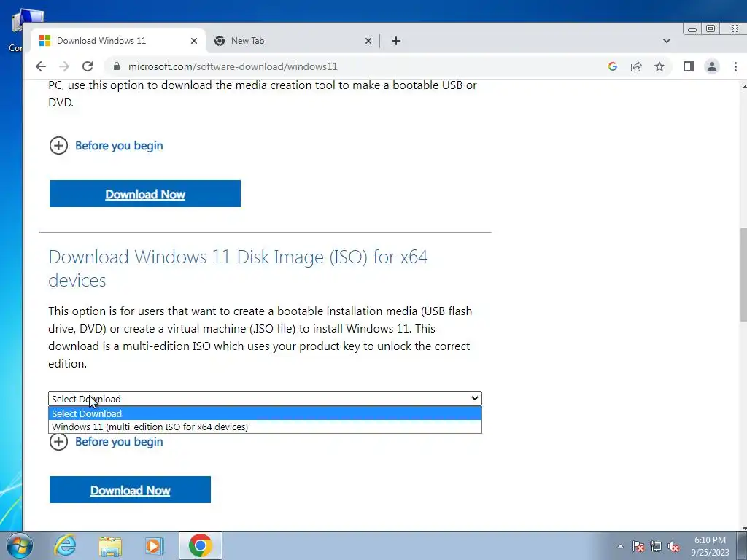Go back to the previous page
This screenshot has width=747, height=560.
pyautogui.click(x=41, y=66)
